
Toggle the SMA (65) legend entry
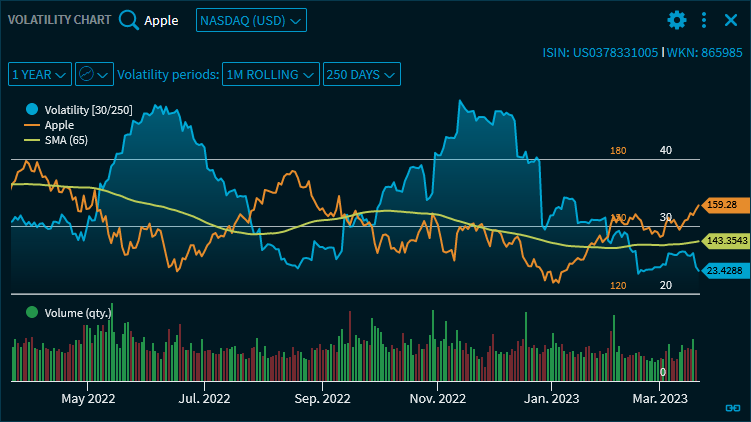(x=65, y=139)
